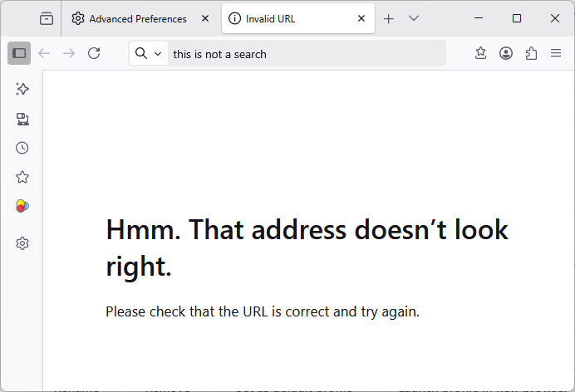Expand the list all tabs chevron

tap(414, 18)
